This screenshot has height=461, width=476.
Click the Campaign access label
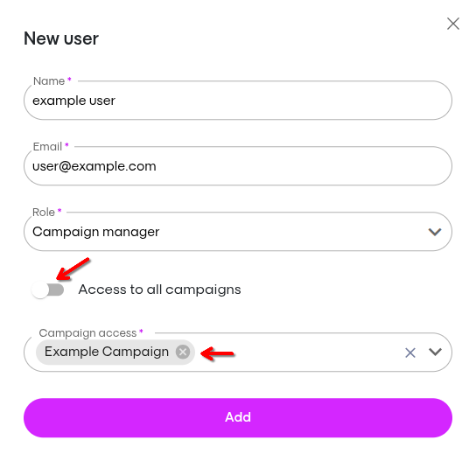point(87,333)
